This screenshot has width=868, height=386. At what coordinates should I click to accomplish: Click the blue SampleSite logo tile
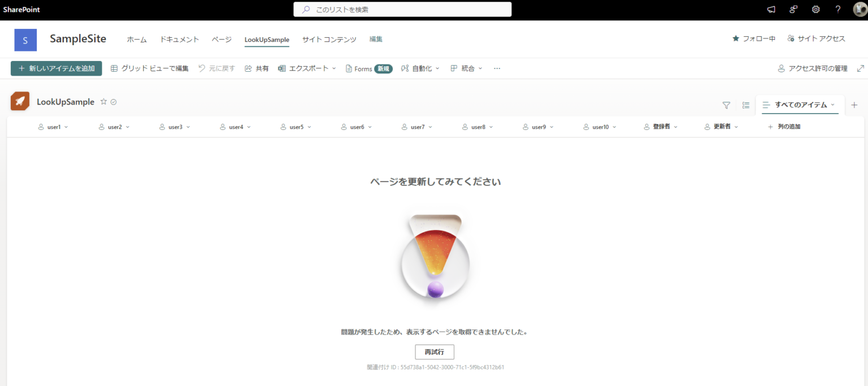(x=25, y=40)
